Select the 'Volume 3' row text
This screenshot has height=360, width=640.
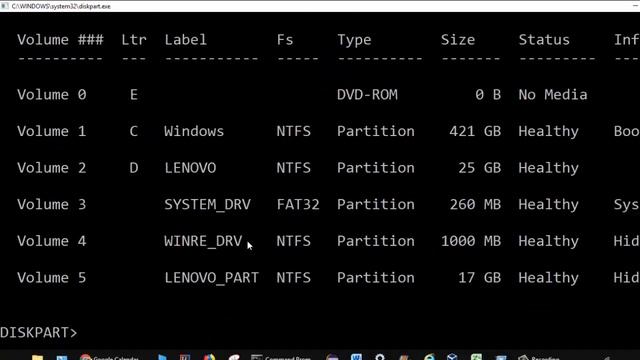(x=52, y=204)
